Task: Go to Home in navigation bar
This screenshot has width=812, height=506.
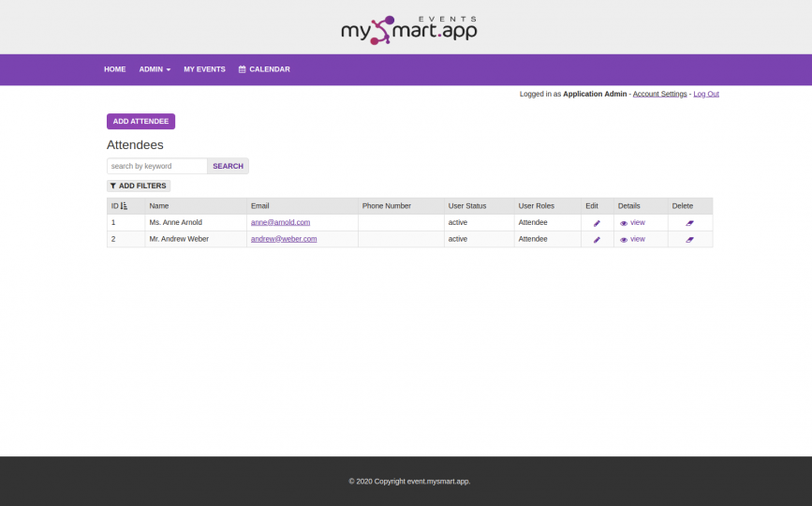Action: 115,69
